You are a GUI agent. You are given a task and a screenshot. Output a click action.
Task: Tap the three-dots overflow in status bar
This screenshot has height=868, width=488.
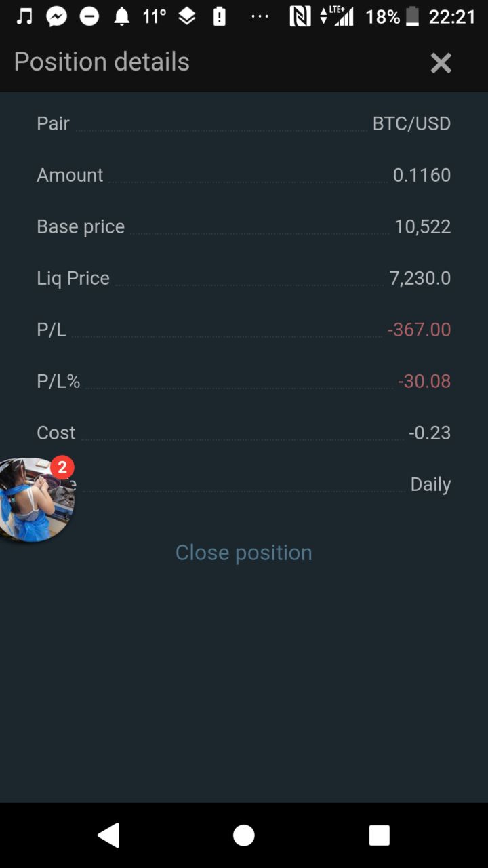[x=260, y=17]
